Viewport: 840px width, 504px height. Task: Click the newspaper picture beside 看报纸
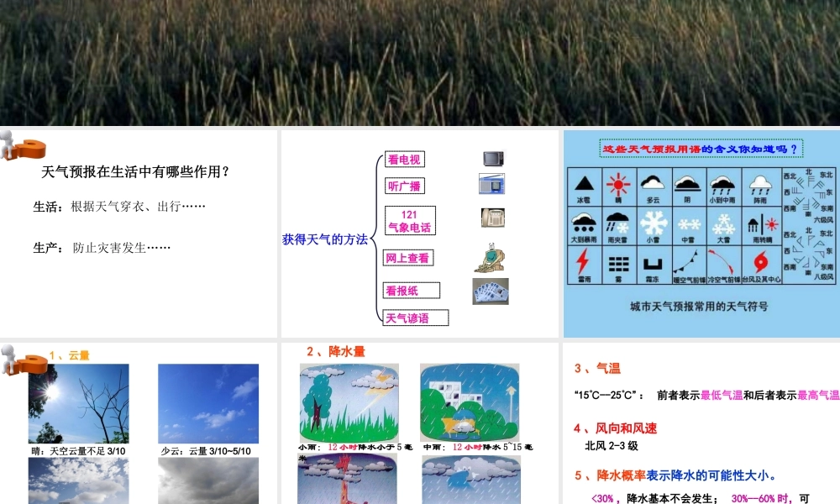[491, 291]
